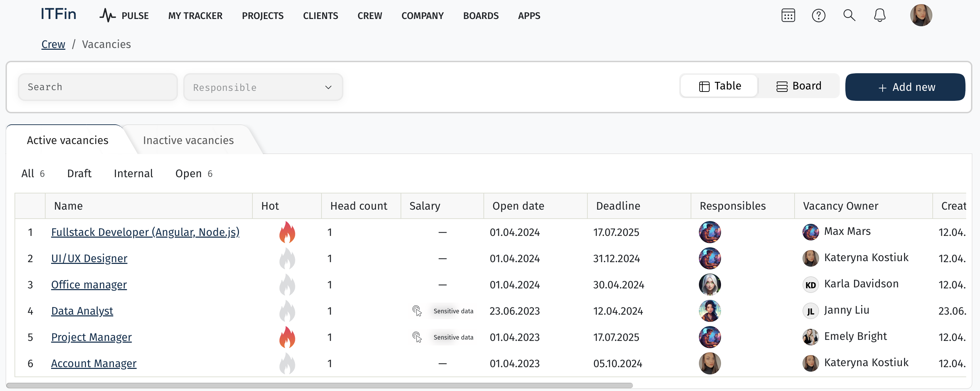The height and width of the screenshot is (391, 980).
Task: Click Karla Davidson owner name
Action: coord(861,284)
